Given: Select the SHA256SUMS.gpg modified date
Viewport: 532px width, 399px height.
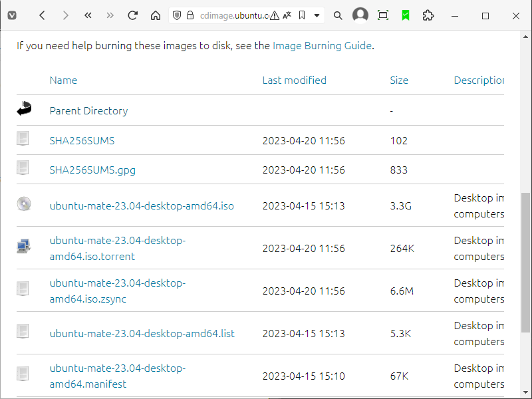Looking at the screenshot, I should 304,170.
